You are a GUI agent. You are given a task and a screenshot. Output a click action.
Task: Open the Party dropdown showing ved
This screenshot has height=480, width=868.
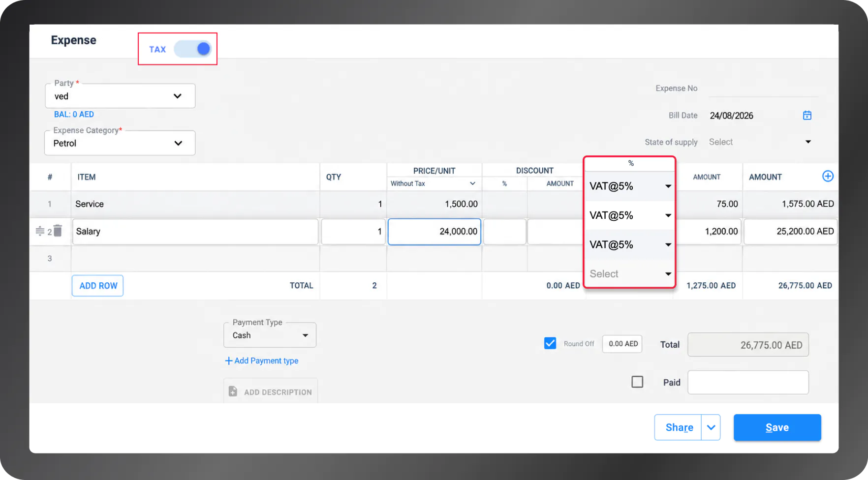tap(120, 96)
